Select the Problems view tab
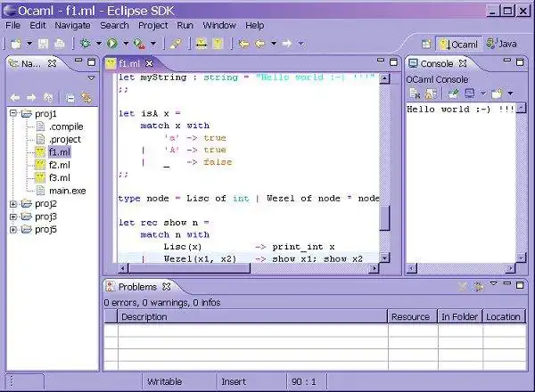535x392 pixels. (x=137, y=287)
